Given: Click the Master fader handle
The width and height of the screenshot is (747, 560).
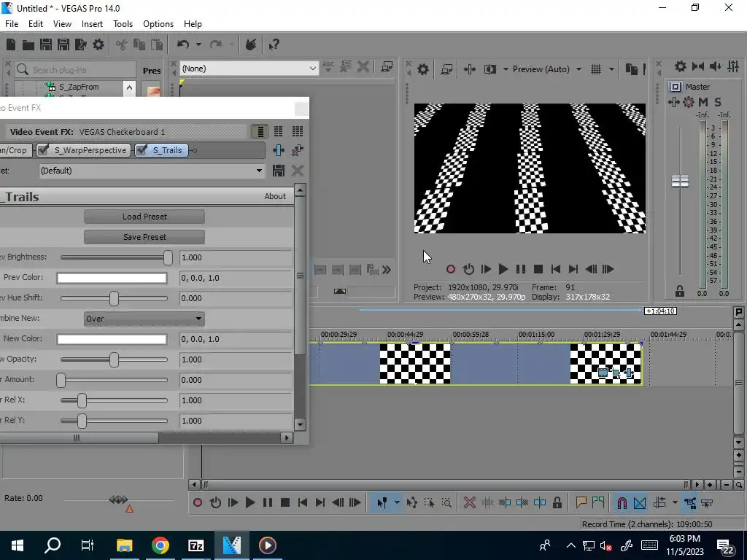Looking at the screenshot, I should click(680, 181).
